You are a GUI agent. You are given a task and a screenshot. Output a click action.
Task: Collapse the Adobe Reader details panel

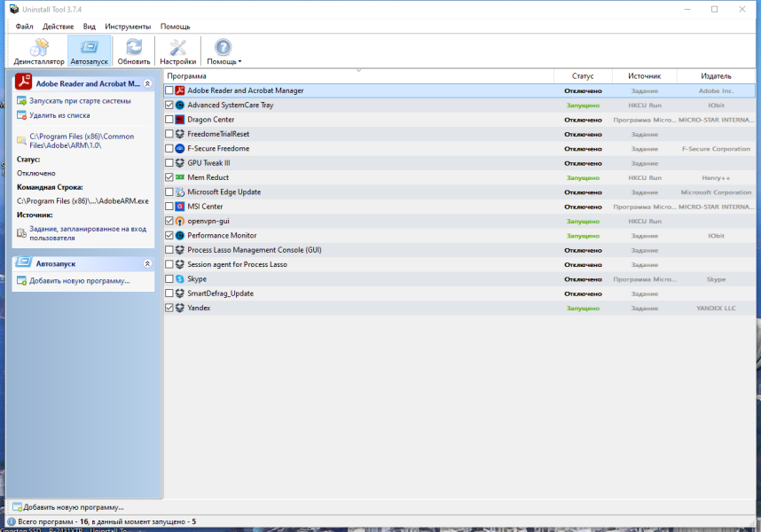pyautogui.click(x=147, y=83)
